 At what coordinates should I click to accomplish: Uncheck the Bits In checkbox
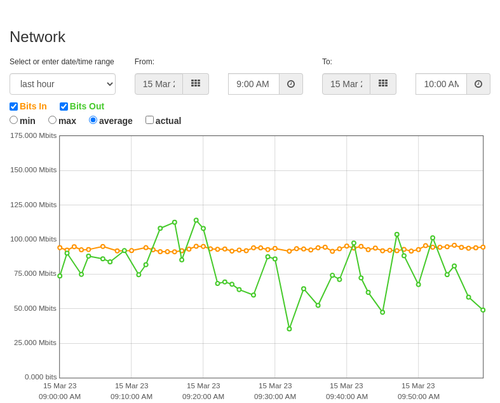click(14, 106)
